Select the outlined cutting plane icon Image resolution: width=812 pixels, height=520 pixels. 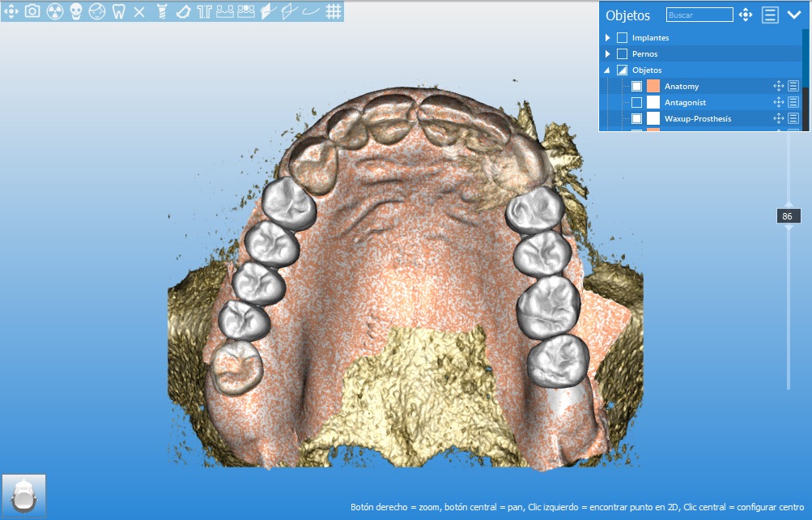point(288,11)
